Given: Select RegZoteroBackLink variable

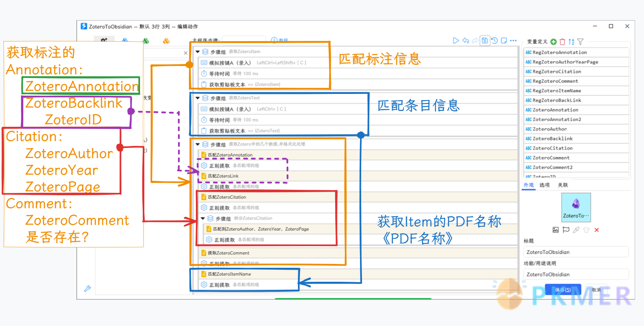Looking at the screenshot, I should tap(576, 101).
